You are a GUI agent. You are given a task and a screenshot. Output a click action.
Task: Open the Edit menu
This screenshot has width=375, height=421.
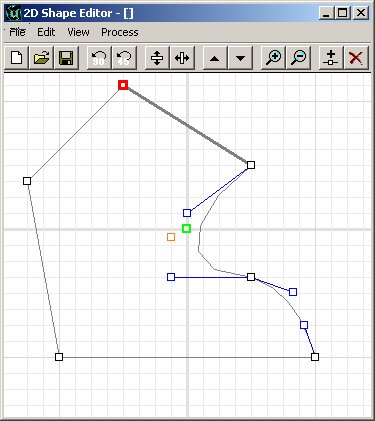coord(46,32)
